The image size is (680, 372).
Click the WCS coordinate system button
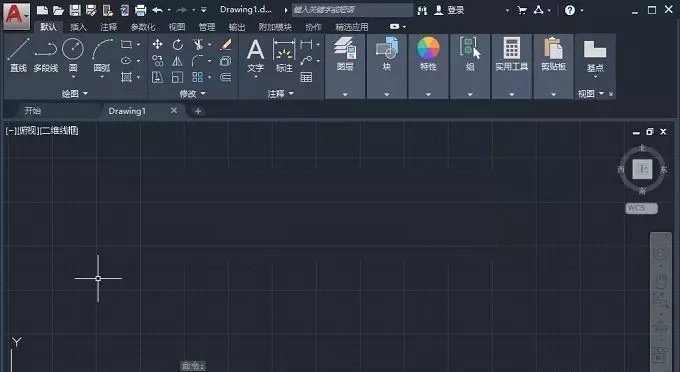click(641, 208)
